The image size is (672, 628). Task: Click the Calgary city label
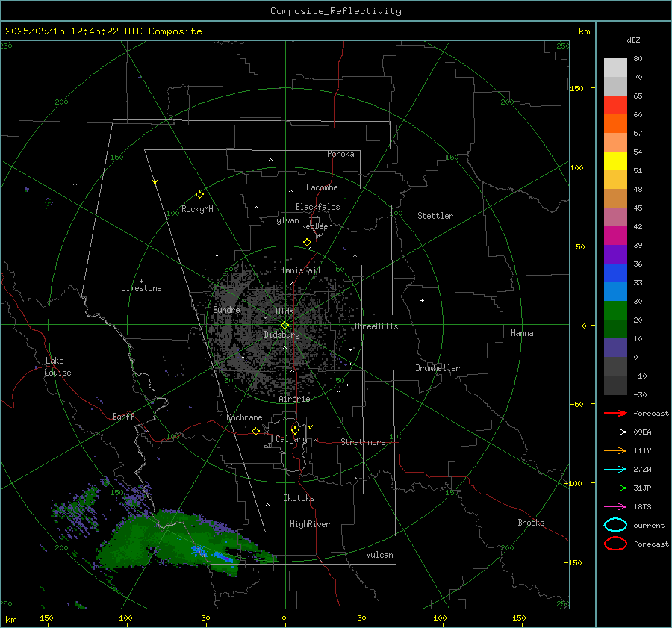291,439
